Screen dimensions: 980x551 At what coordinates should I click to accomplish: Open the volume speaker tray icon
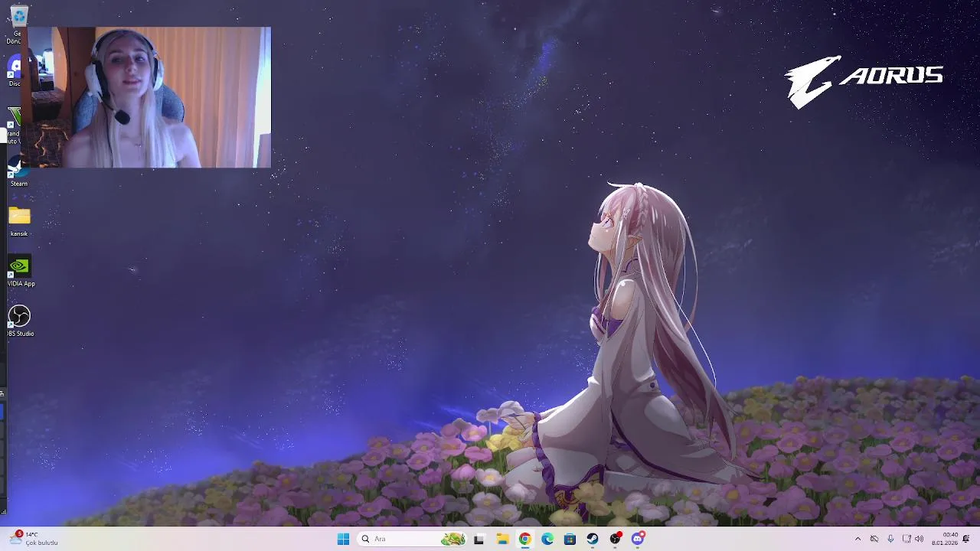click(919, 539)
